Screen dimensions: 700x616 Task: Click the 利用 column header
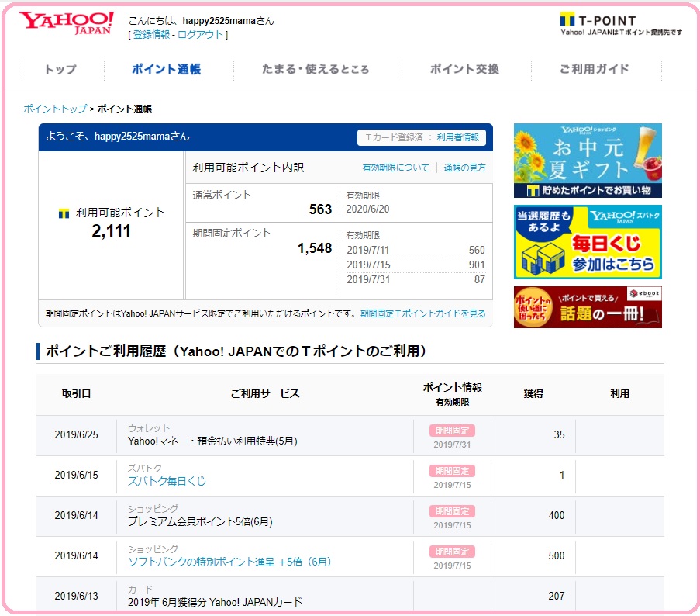coord(619,394)
